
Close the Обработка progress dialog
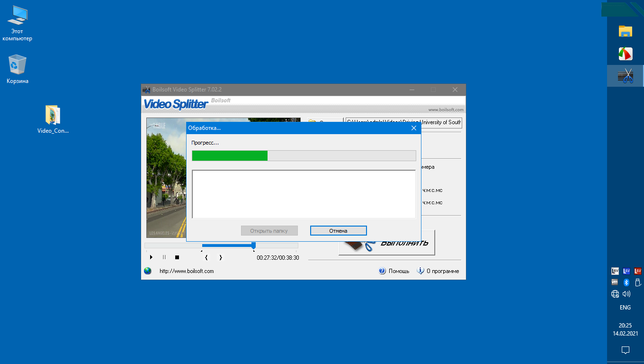pos(413,128)
